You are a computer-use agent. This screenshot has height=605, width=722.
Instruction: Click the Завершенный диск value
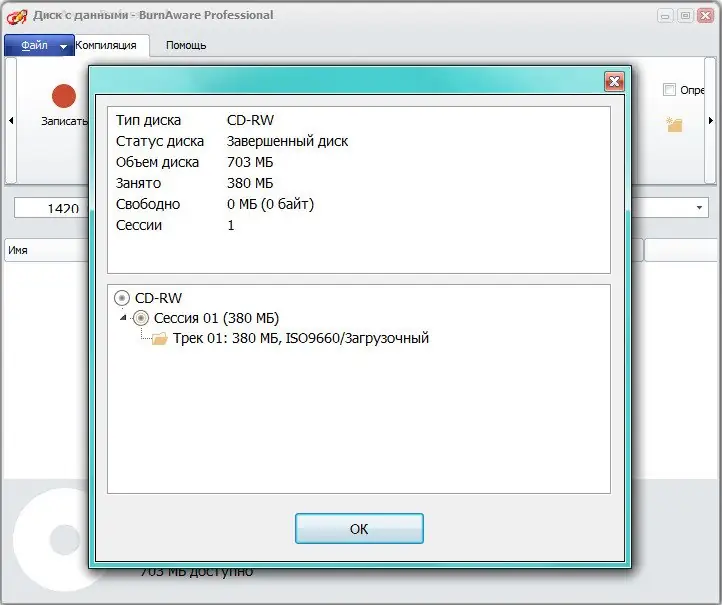click(x=287, y=141)
